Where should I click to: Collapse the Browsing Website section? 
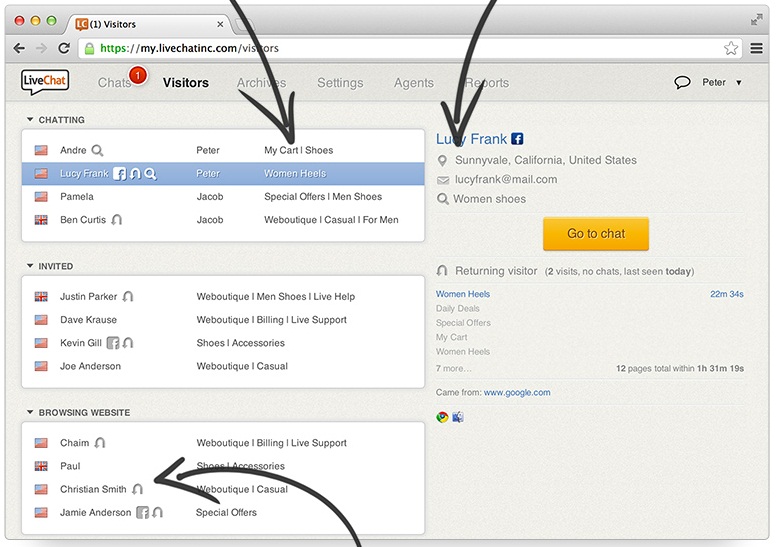pyautogui.click(x=30, y=413)
